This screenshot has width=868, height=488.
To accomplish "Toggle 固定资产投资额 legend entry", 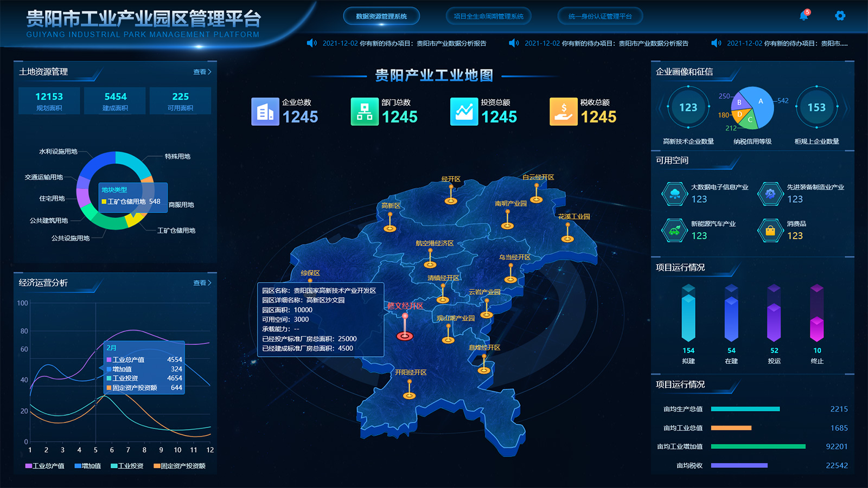I will [x=179, y=466].
